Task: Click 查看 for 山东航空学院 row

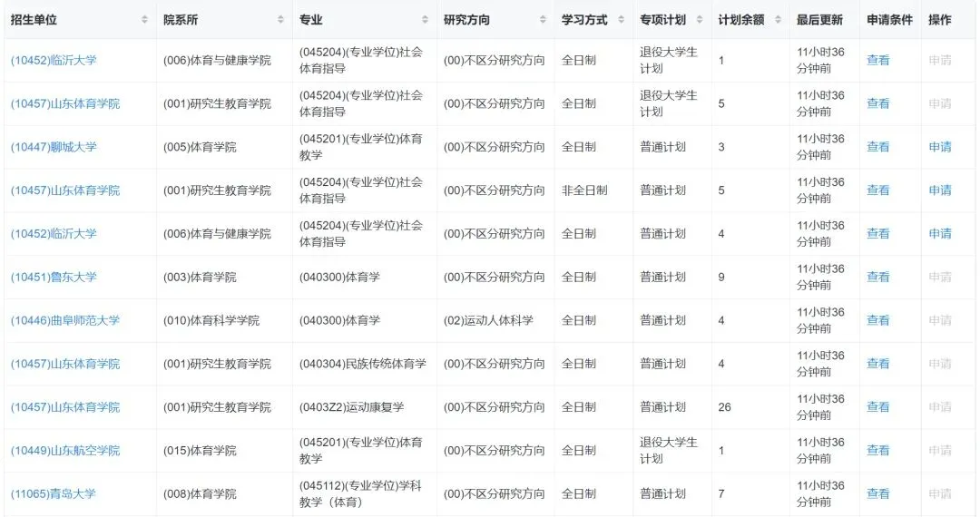Action: [878, 450]
